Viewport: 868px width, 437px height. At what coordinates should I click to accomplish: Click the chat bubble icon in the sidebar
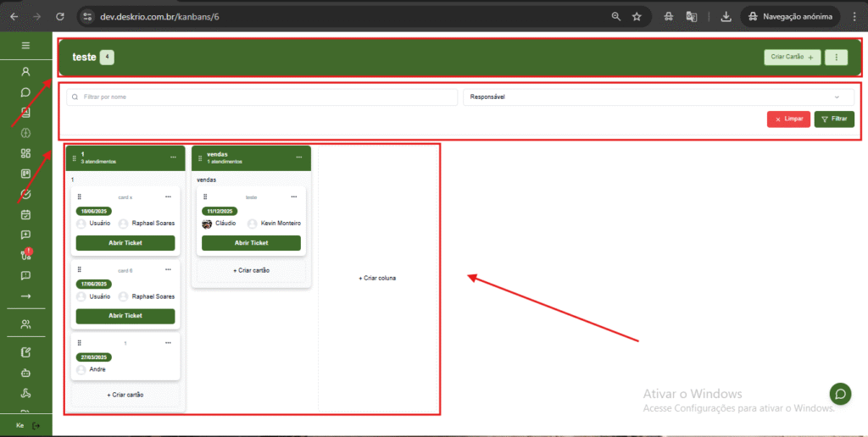[x=25, y=91]
